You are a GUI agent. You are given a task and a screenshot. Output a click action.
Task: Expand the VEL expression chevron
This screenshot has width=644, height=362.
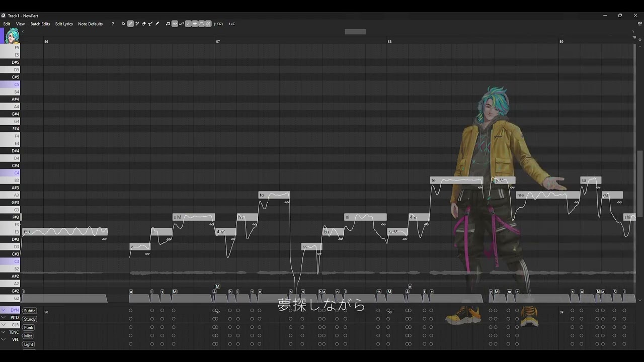click(4, 339)
